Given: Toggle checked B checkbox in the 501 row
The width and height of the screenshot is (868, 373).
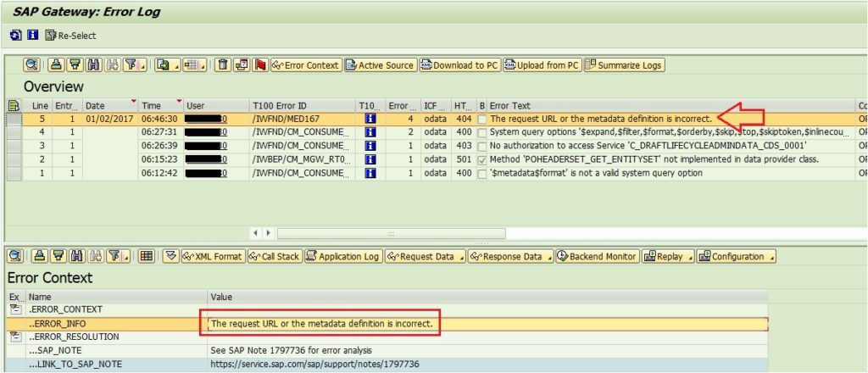Looking at the screenshot, I should click(x=482, y=160).
